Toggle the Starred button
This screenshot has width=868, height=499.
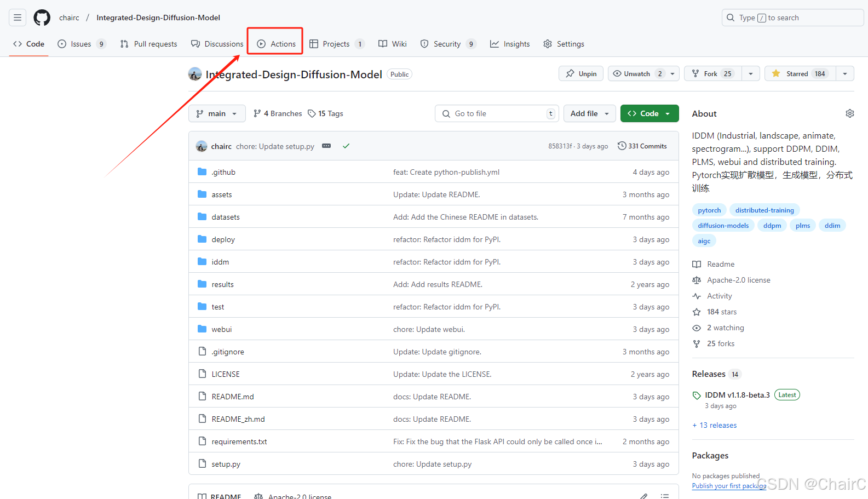(800, 74)
